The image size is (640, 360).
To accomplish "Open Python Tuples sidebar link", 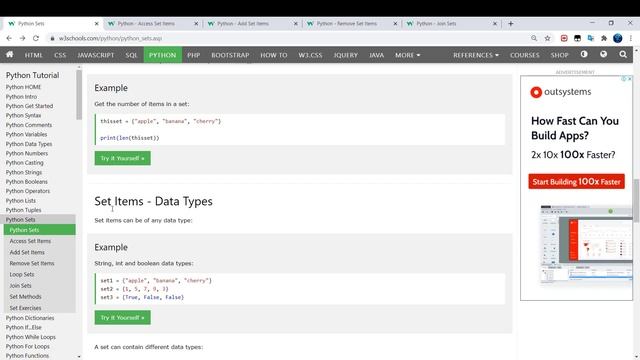I will (24, 210).
